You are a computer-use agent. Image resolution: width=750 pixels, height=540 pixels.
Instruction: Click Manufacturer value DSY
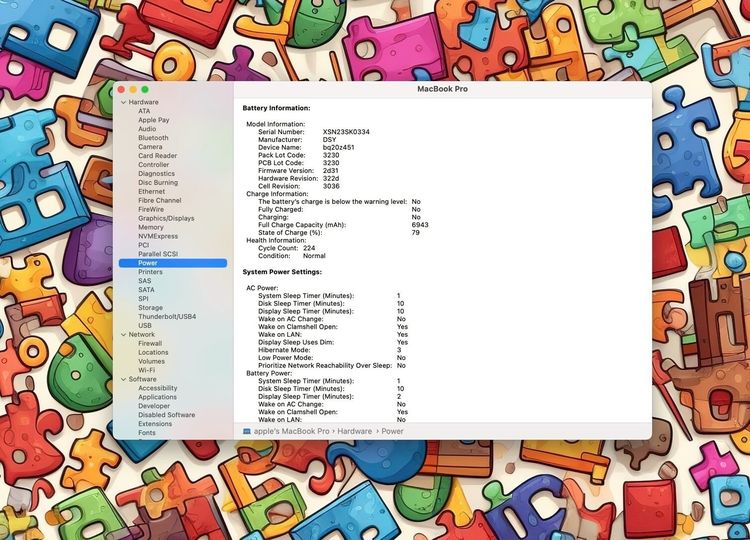[329, 140]
